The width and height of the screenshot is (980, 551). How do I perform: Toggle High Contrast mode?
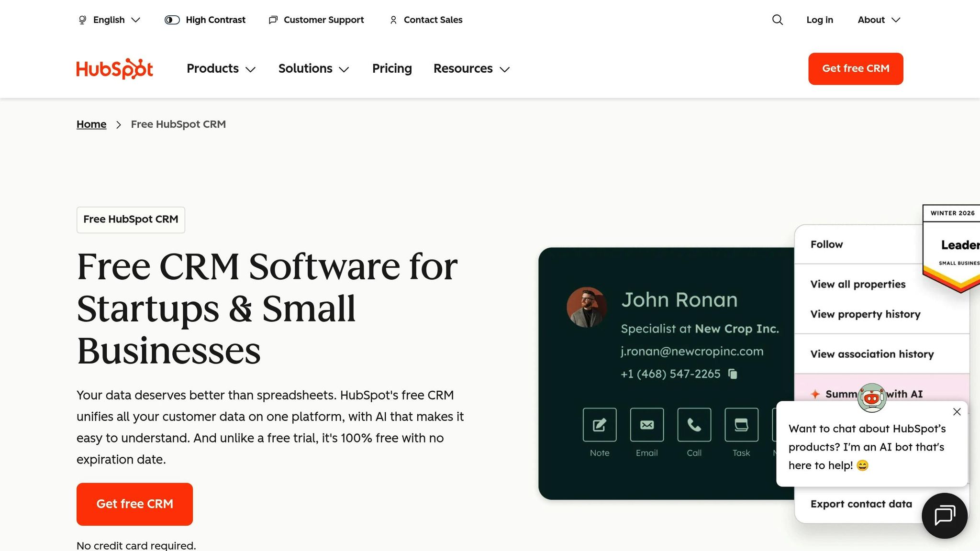pos(205,20)
